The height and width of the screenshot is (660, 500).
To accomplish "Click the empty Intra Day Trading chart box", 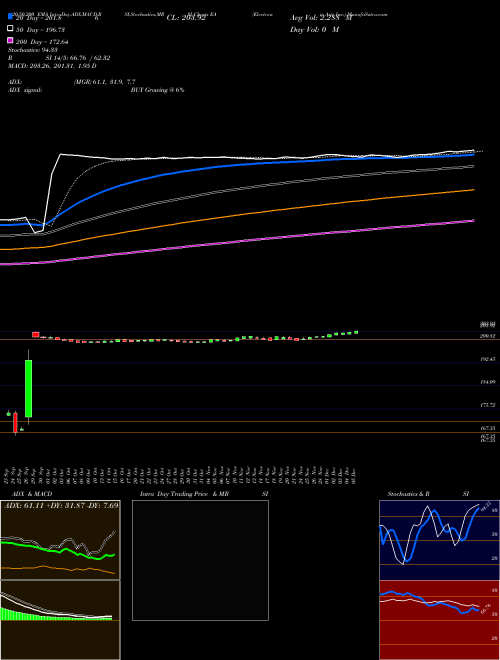I will point(200,560).
